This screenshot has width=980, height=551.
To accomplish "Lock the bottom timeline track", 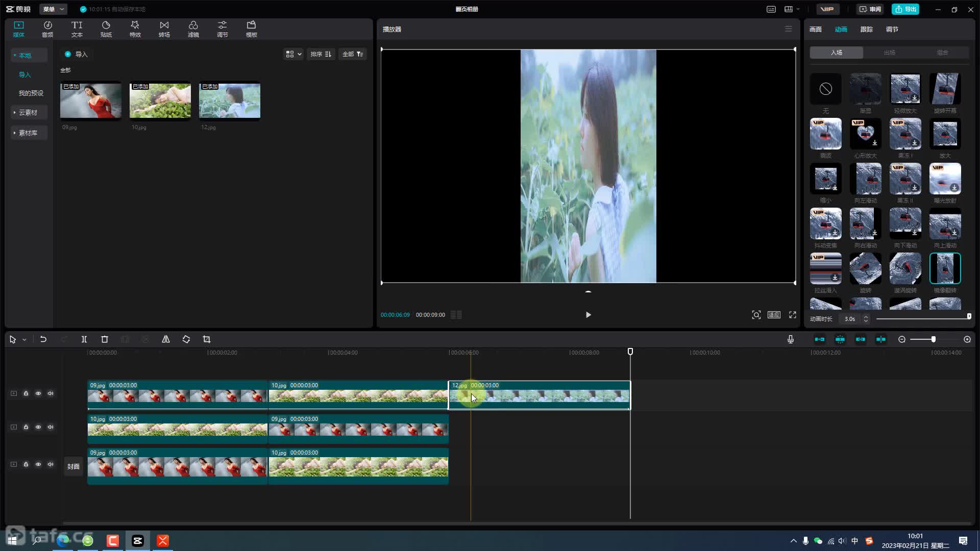I will [x=26, y=464].
